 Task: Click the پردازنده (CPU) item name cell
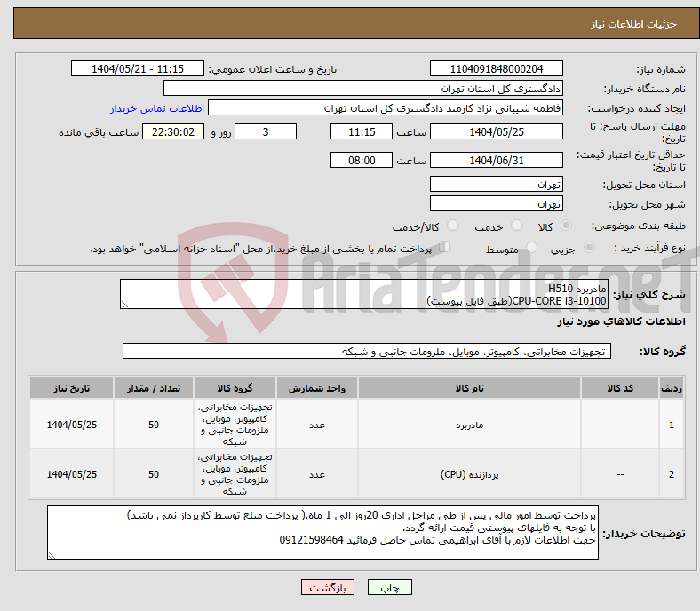pyautogui.click(x=469, y=474)
